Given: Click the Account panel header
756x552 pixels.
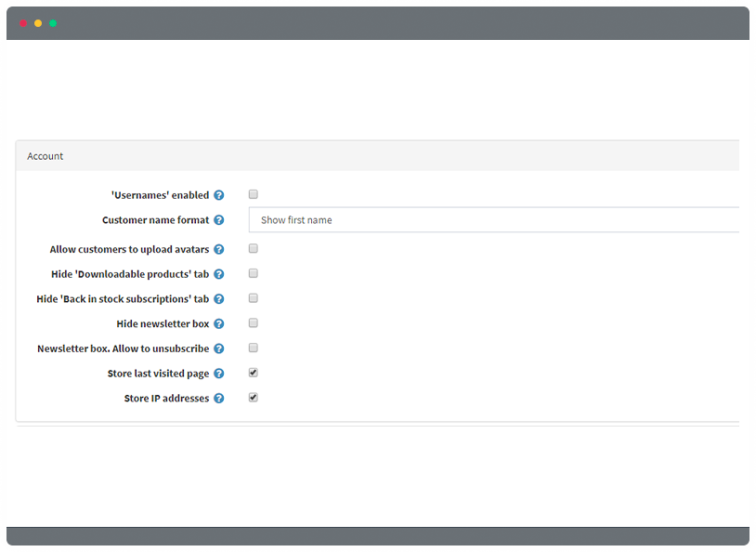Looking at the screenshot, I should [377, 156].
